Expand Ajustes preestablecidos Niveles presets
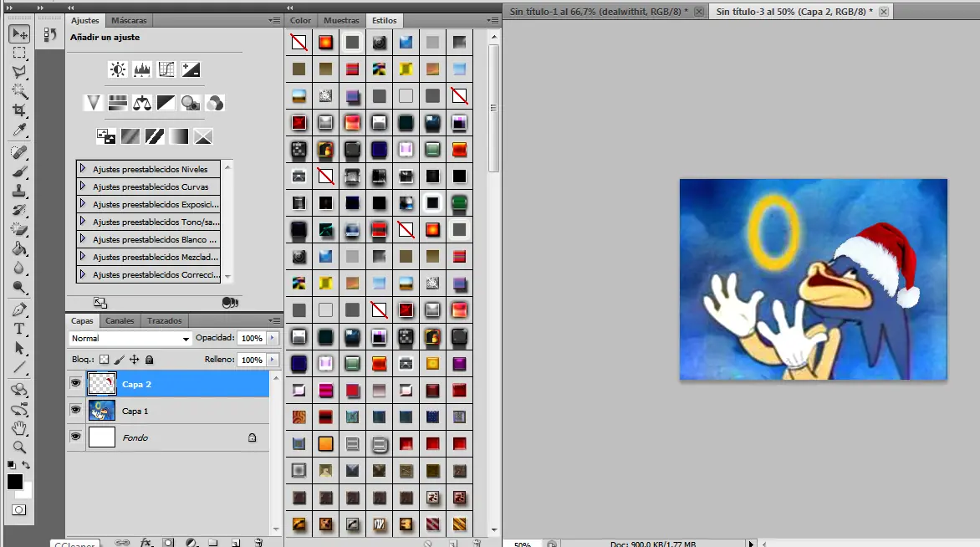The width and height of the screenshot is (980, 547). [84, 169]
